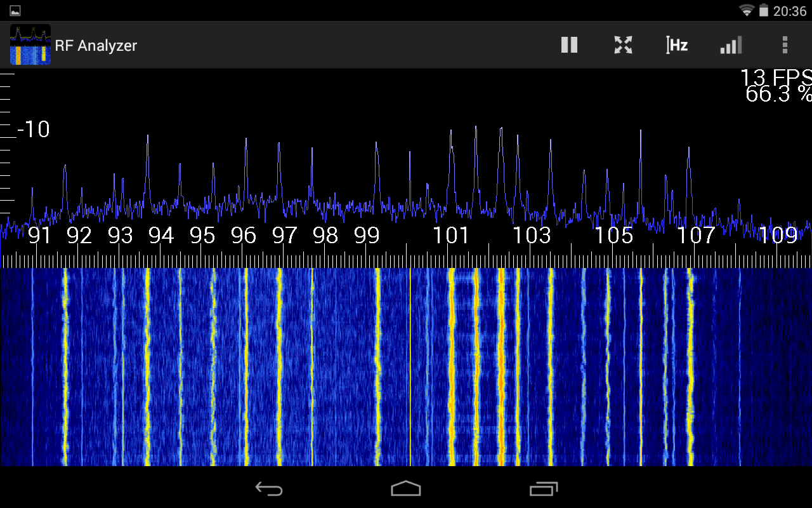
Task: Select the 105 frequency label
Action: [614, 236]
